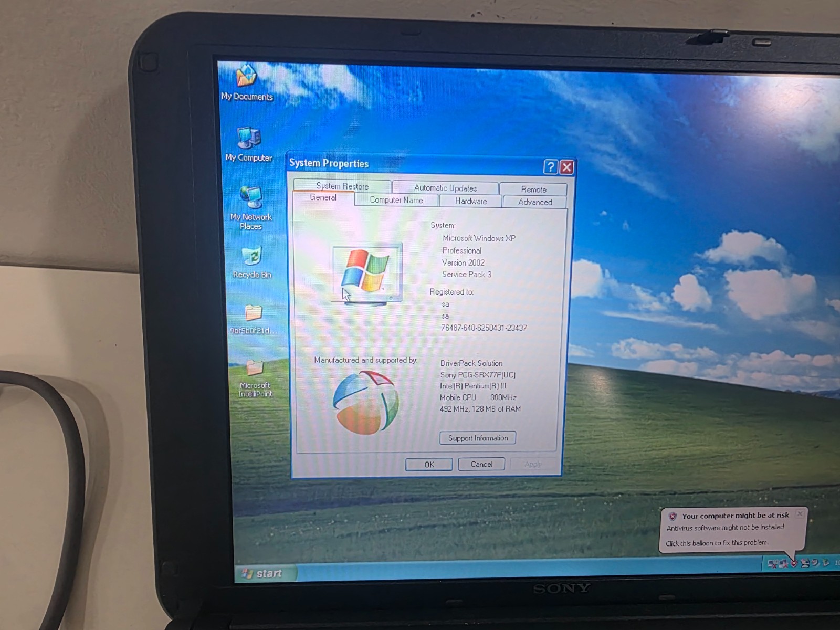Click the red security shield tray icon

pyautogui.click(x=794, y=563)
